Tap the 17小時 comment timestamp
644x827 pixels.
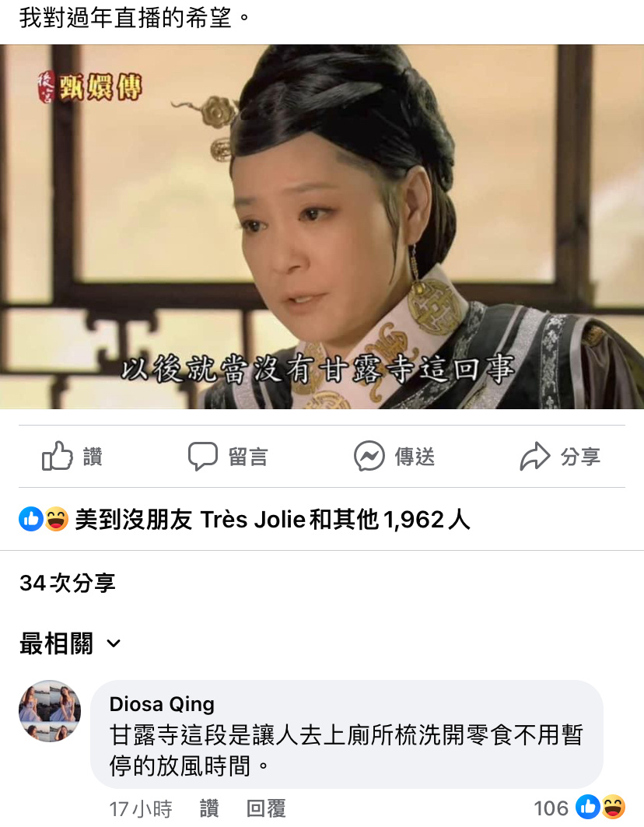pos(141,808)
